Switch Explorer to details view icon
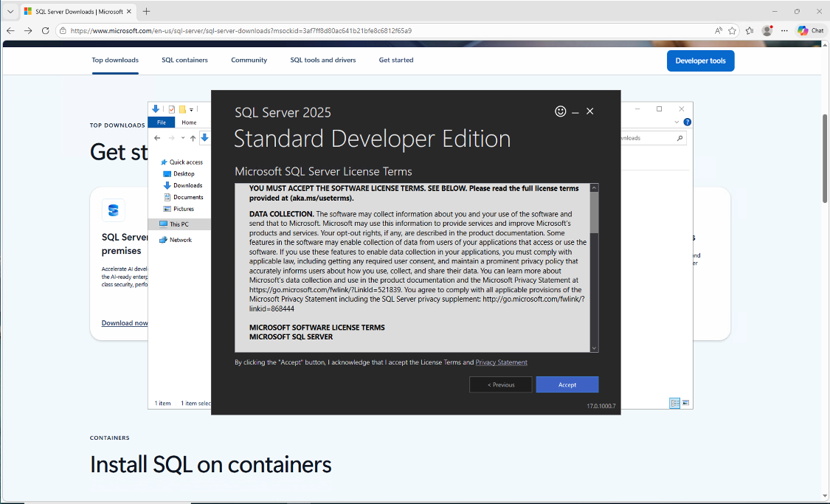The height and width of the screenshot is (504, 830). [x=674, y=404]
